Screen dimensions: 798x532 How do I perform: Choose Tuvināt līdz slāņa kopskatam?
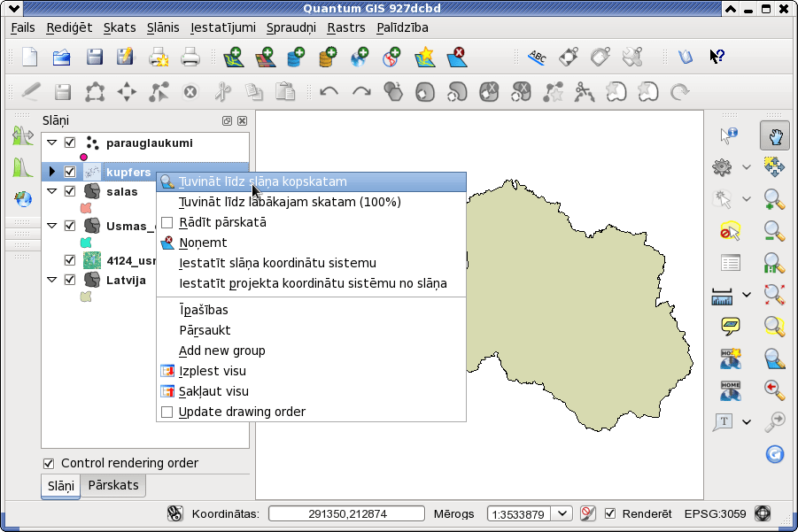click(311, 181)
